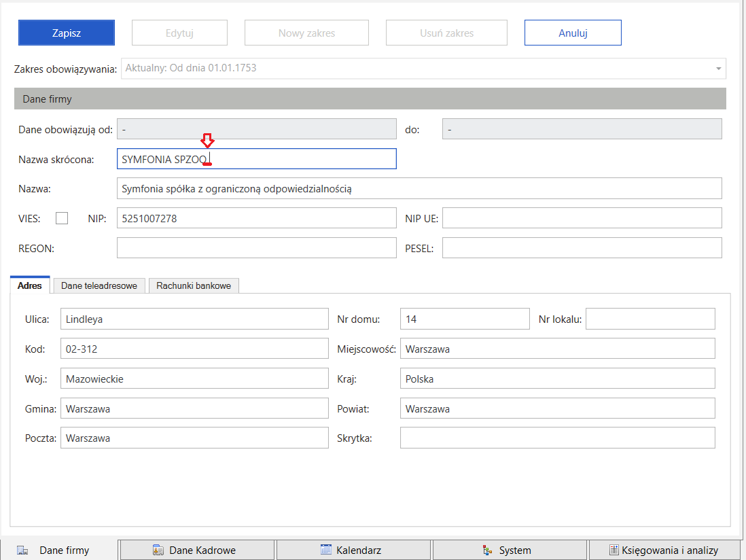Click the Powiat field
Screen dimensions: 746x560
click(558, 408)
